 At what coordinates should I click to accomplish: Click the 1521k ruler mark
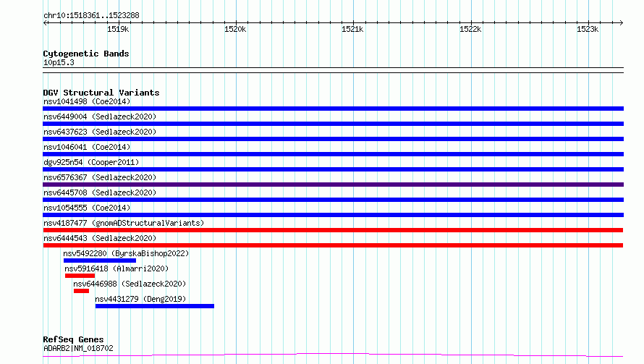coord(353,29)
